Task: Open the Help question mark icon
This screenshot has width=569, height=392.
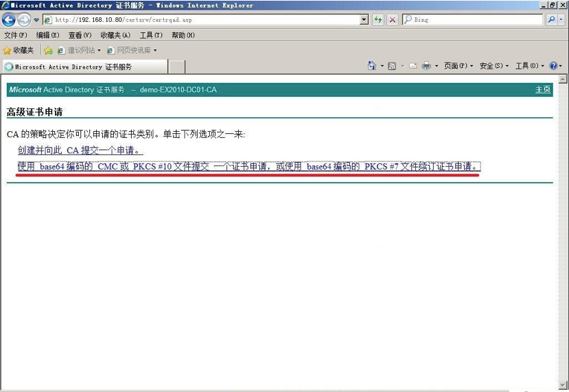Action: pos(553,66)
